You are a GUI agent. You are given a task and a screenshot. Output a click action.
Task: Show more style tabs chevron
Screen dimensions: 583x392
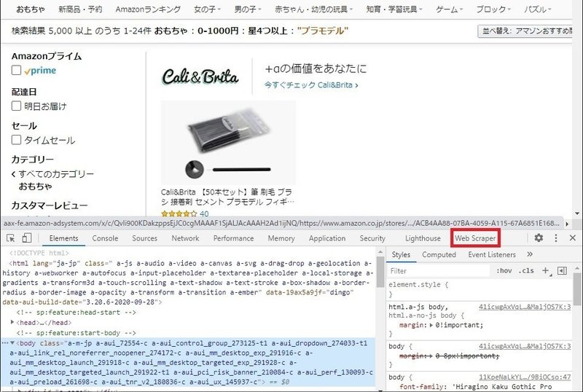coord(530,254)
